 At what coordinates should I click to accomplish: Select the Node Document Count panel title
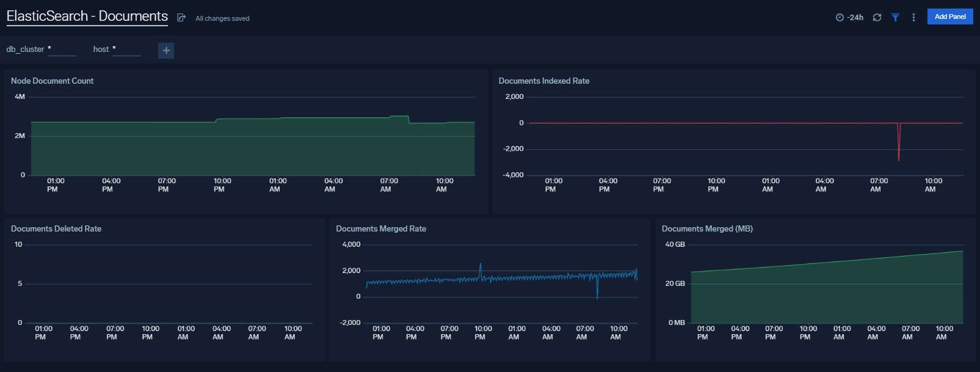(x=53, y=81)
